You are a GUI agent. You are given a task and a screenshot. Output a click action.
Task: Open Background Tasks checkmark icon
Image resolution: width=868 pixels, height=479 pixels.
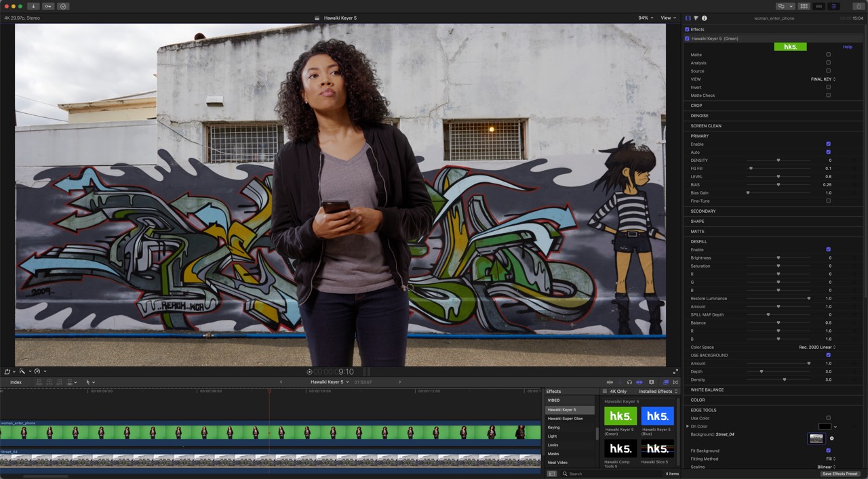63,6
